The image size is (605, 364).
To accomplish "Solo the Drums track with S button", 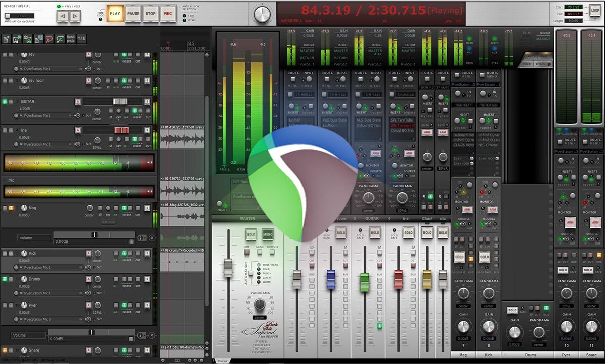I will coord(147,279).
